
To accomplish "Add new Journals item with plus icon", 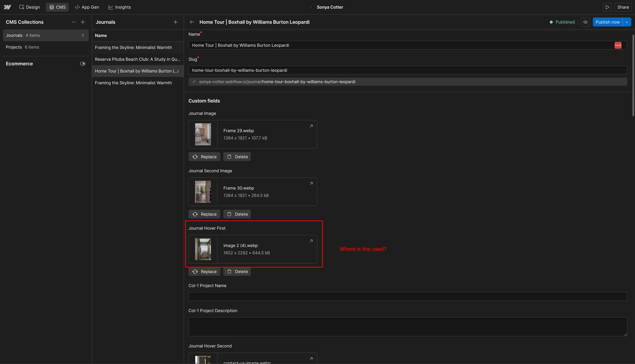I will pyautogui.click(x=176, y=22).
